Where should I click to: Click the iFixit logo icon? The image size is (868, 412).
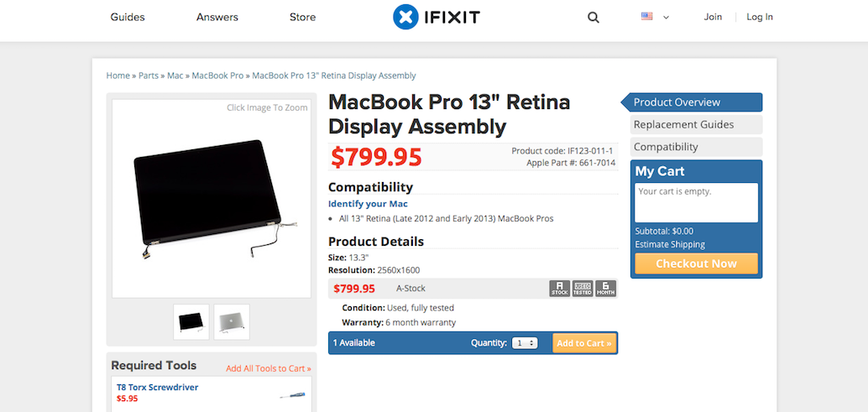click(x=405, y=17)
